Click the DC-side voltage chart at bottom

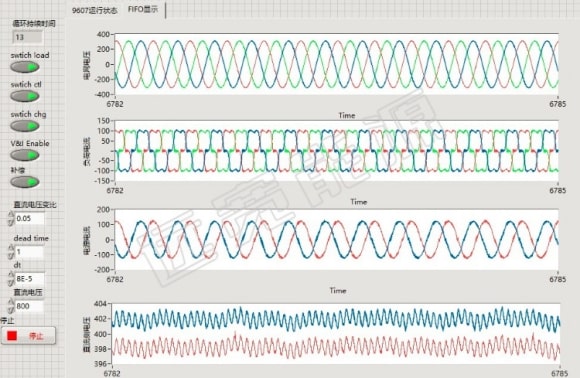coord(336,334)
